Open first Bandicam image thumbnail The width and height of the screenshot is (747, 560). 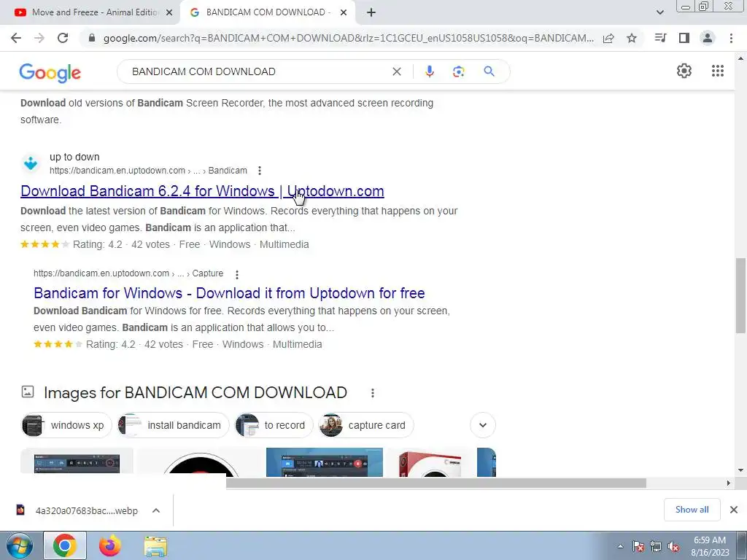coord(77,462)
